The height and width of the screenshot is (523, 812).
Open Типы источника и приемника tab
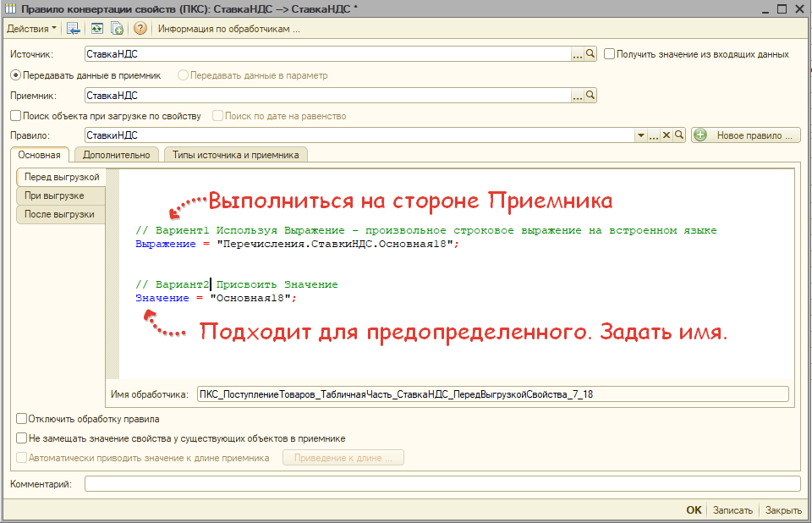(x=236, y=155)
